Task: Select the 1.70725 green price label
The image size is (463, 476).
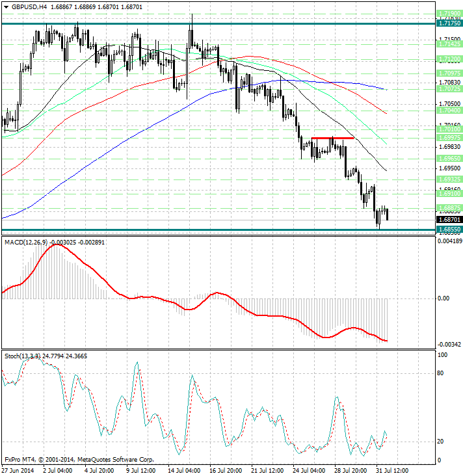Action: pyautogui.click(x=449, y=88)
